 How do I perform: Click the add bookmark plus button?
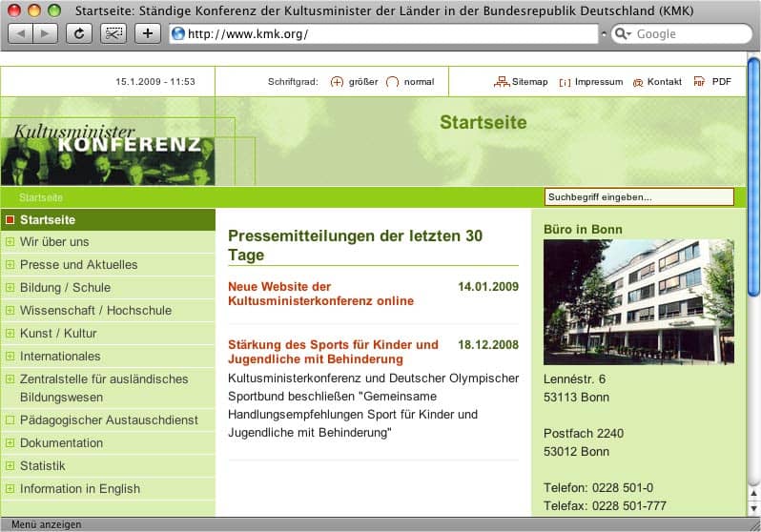point(147,33)
